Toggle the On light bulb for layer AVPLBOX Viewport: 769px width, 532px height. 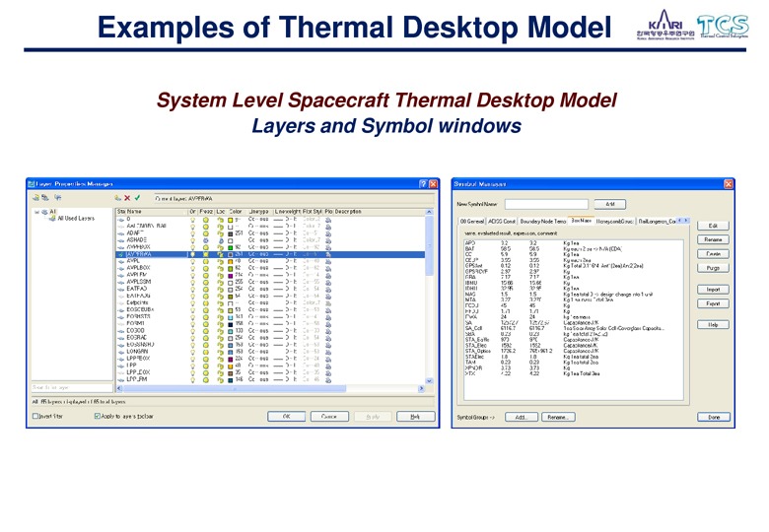point(192,268)
